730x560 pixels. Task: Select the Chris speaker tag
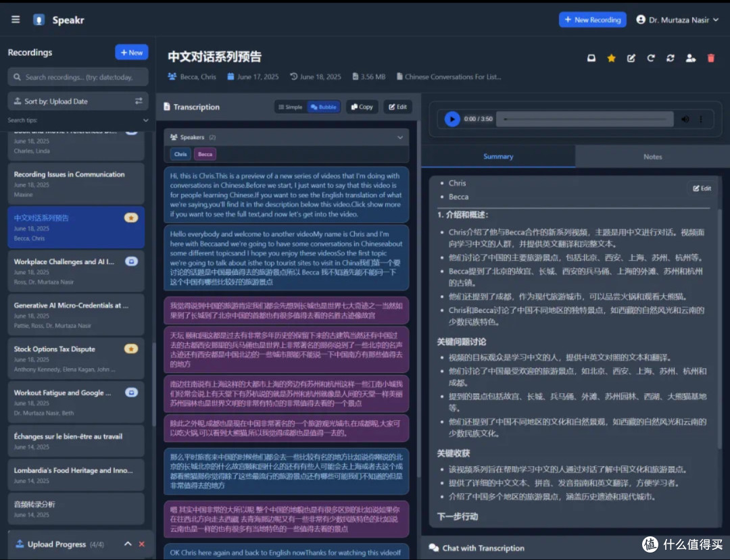click(x=180, y=155)
